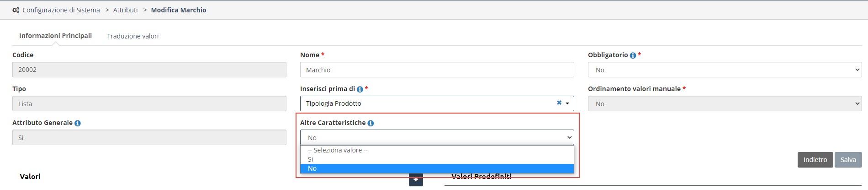Click the Nome field containing Marchio

coord(437,70)
